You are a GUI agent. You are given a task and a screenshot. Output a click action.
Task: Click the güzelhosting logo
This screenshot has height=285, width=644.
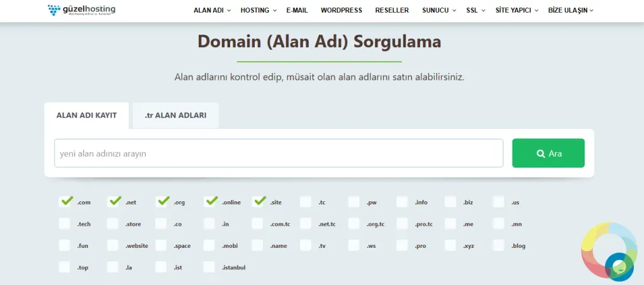point(81,9)
